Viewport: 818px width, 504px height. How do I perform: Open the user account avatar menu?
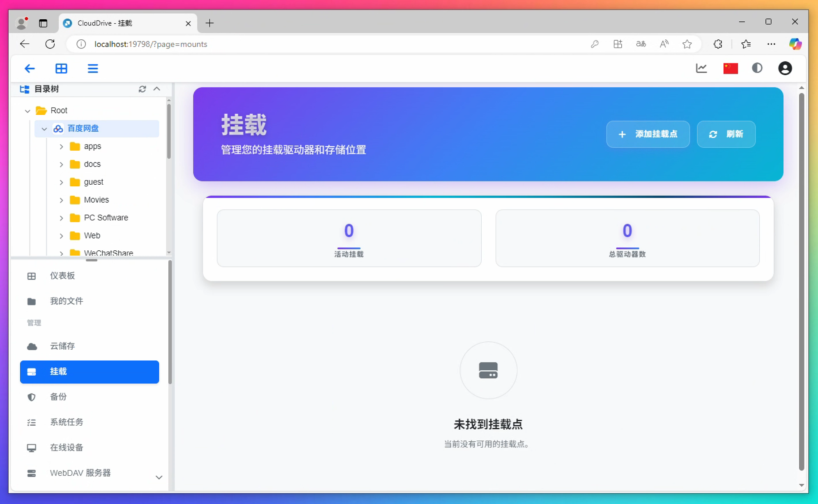tap(785, 68)
